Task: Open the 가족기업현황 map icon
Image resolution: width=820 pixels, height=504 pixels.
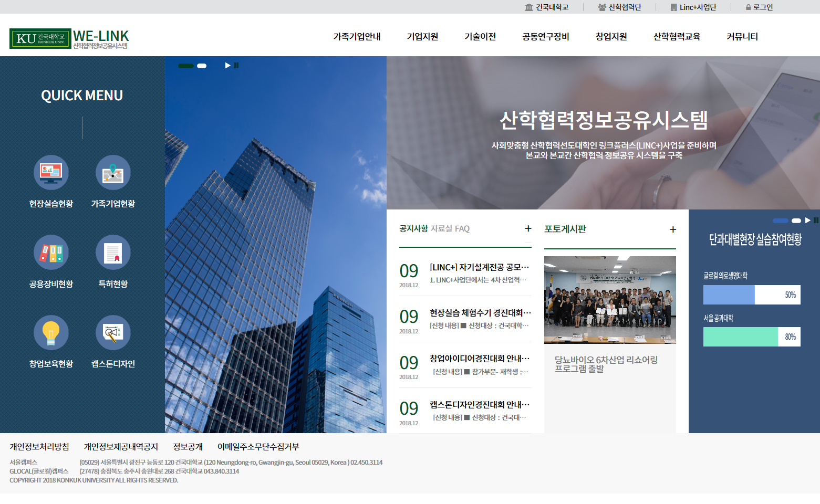Action: [113, 173]
